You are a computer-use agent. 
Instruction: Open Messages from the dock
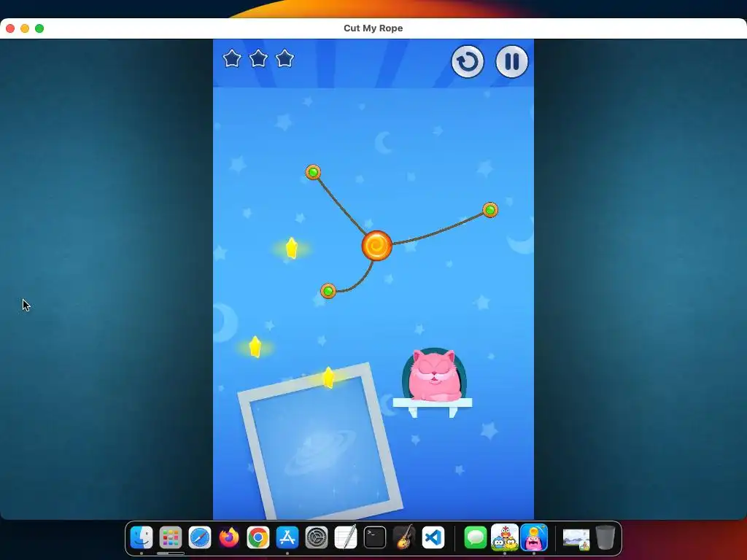pos(476,537)
